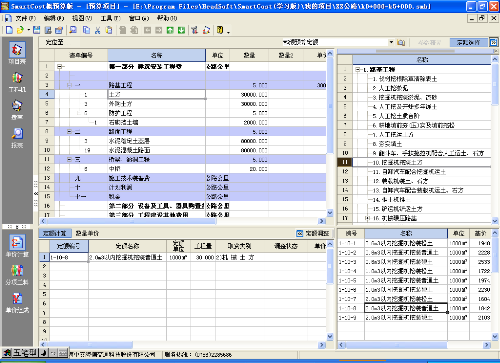Image resolution: width=500 pixels, height=363 pixels.
Task: Click the Save floppy disk icon
Action: 37,30
